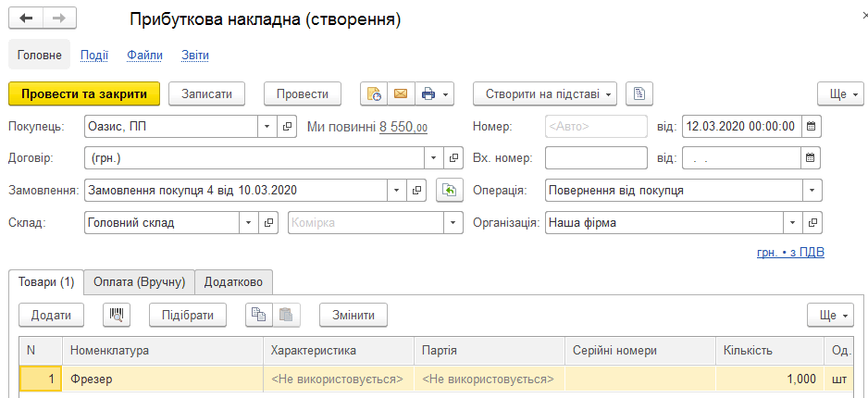
Task: Copy rows icon in Товари toolbar
Action: coord(259,315)
